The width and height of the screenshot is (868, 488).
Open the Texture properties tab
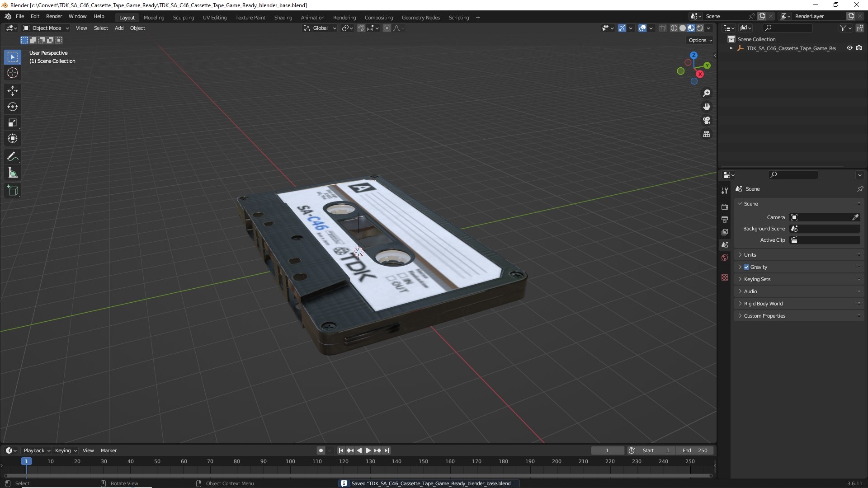tap(725, 277)
